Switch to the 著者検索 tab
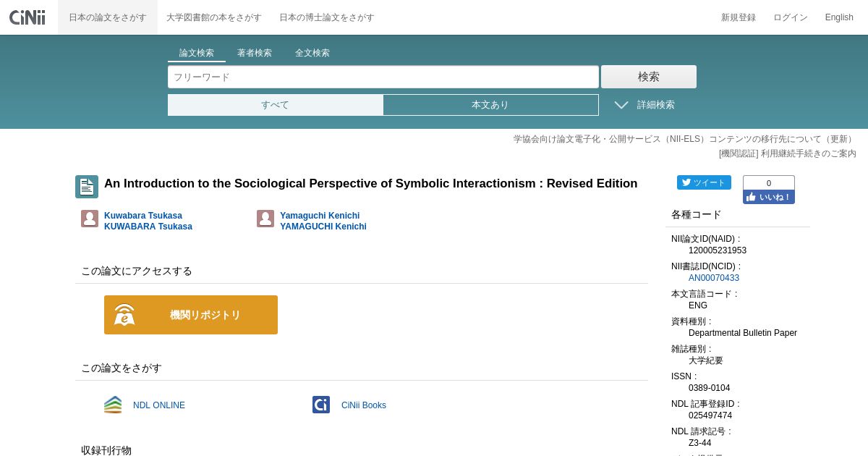The width and height of the screenshot is (868, 456). [x=255, y=53]
